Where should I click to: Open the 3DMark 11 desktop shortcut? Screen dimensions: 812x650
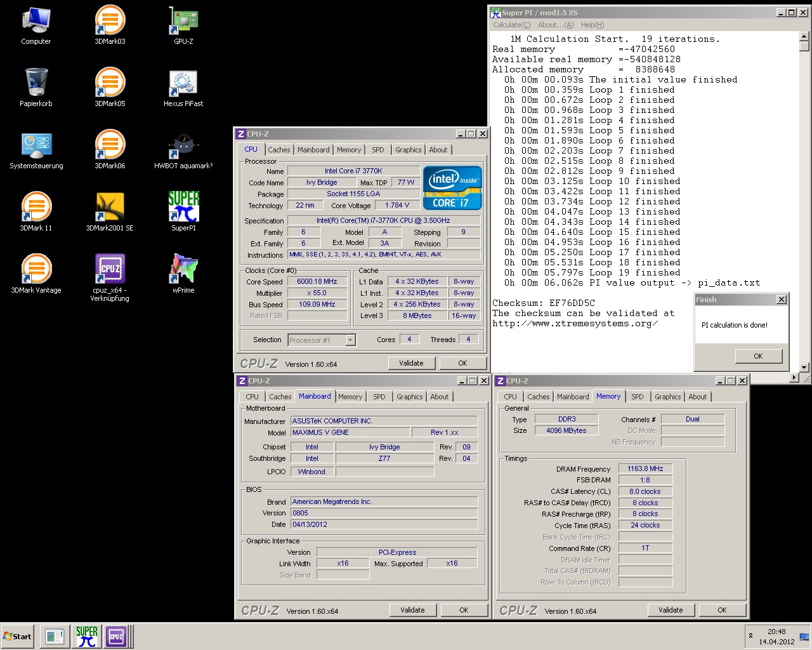coord(36,211)
